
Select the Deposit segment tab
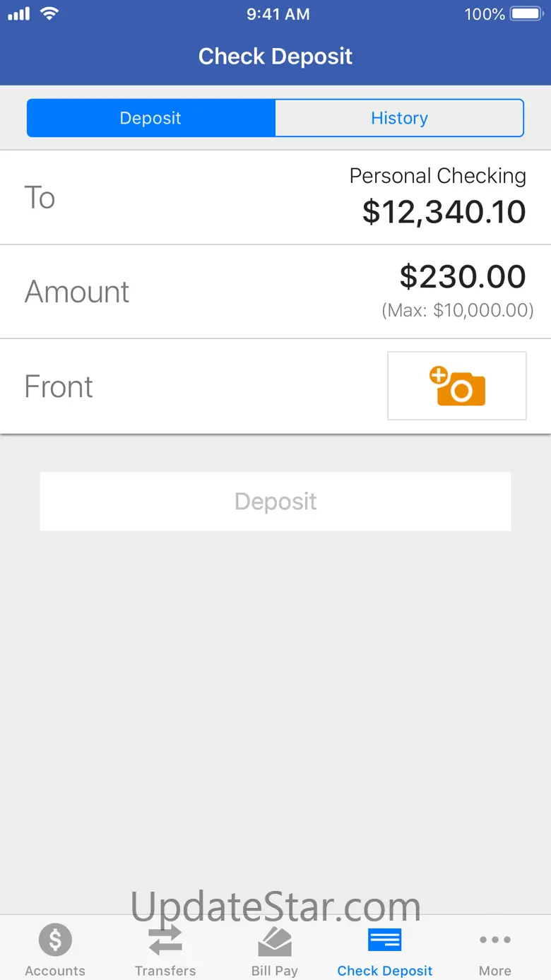pos(150,118)
